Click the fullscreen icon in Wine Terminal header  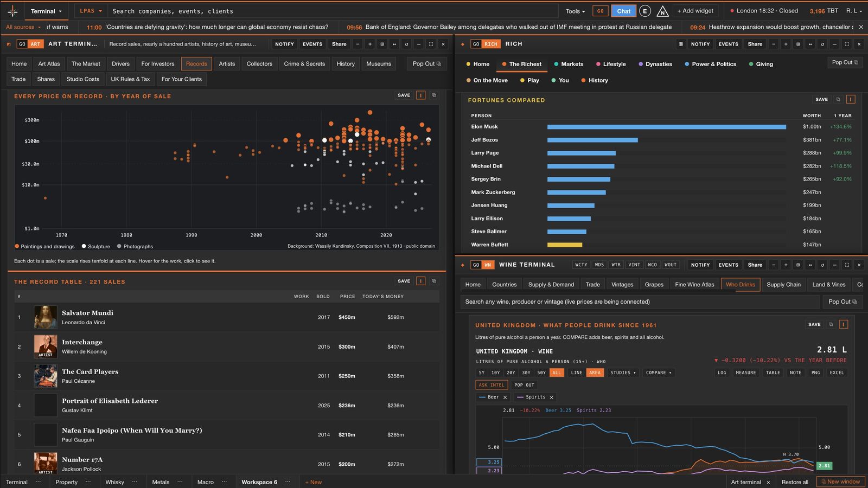click(x=846, y=265)
